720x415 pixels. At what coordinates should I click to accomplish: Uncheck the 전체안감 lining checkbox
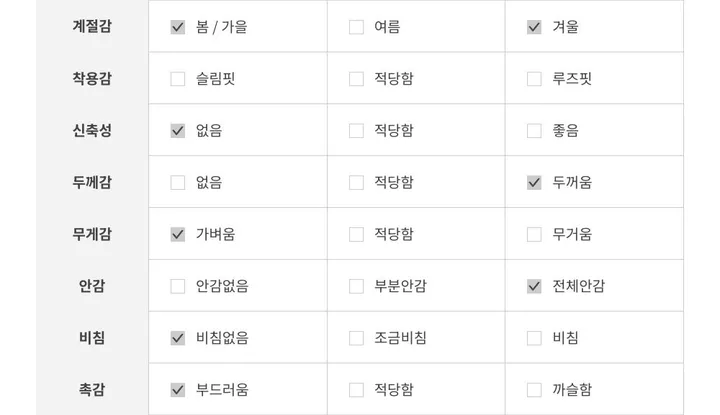[x=534, y=286]
